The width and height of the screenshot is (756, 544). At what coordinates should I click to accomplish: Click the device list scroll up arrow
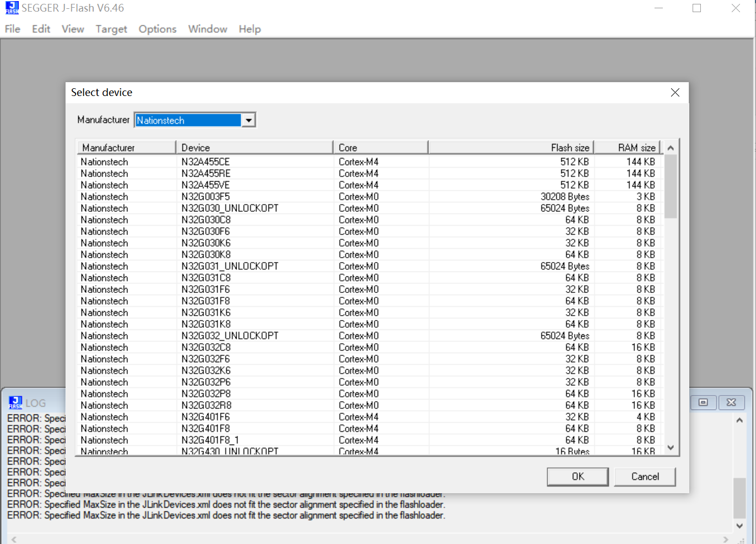671,148
